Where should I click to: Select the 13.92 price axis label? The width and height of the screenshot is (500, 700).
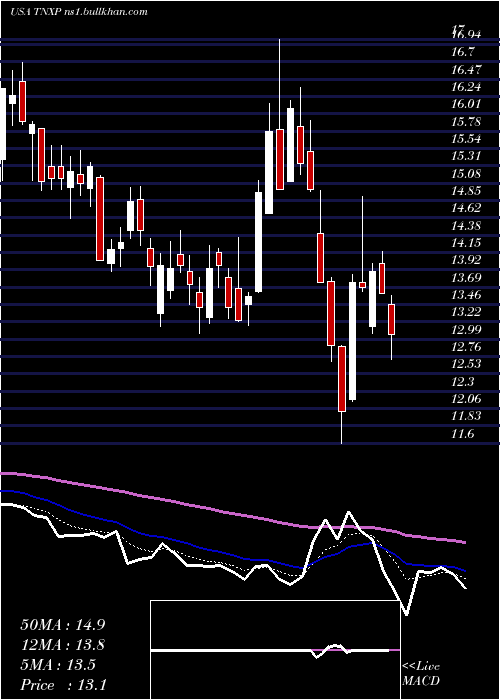click(x=467, y=260)
